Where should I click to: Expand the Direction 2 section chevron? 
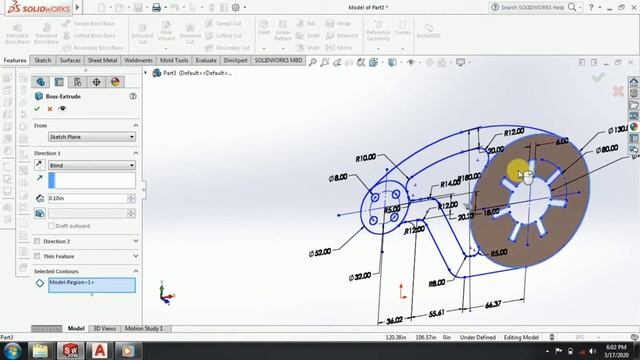pos(136,241)
